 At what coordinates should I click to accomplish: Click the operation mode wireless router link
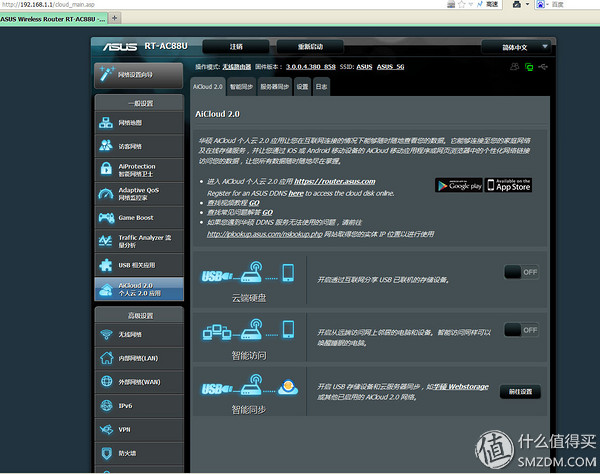click(237, 67)
